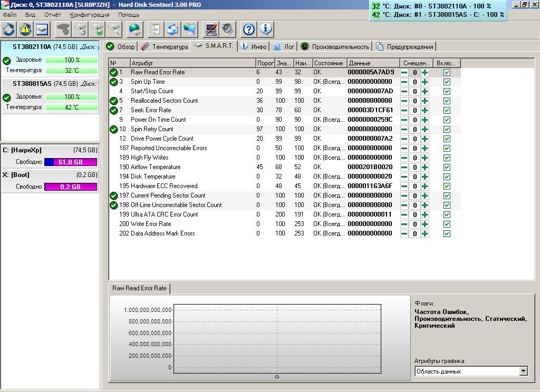Select the ST380815AS disk in the left panel
The width and height of the screenshot is (540, 392).
50,96
